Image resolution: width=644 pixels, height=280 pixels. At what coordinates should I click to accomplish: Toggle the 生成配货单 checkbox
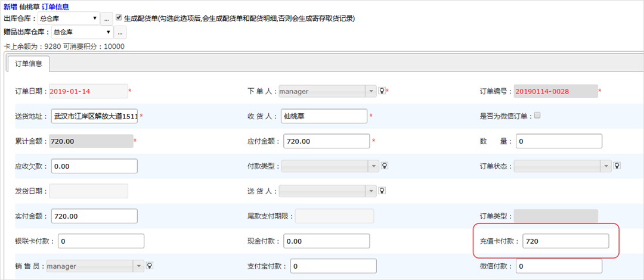coord(119,18)
